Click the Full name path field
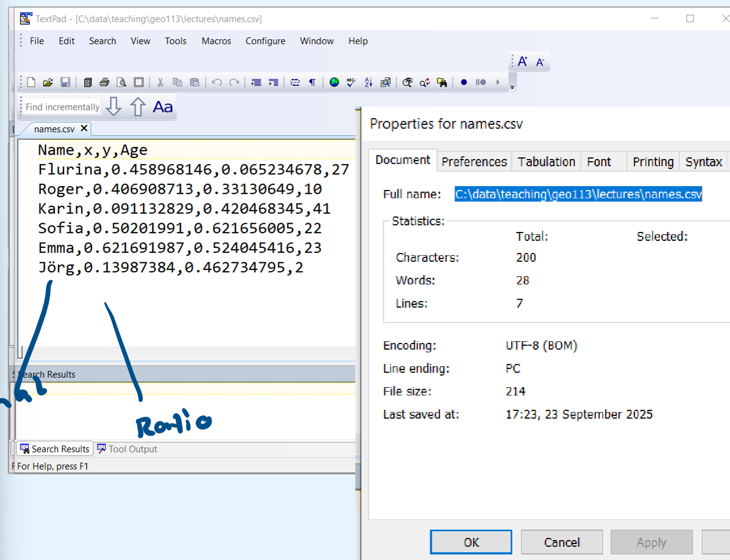Screen dimensions: 730x560 (578, 194)
